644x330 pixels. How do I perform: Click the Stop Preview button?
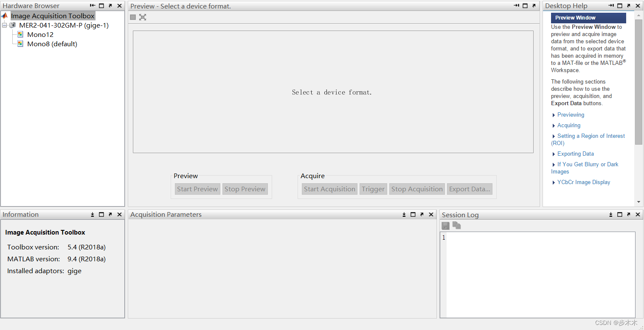245,189
